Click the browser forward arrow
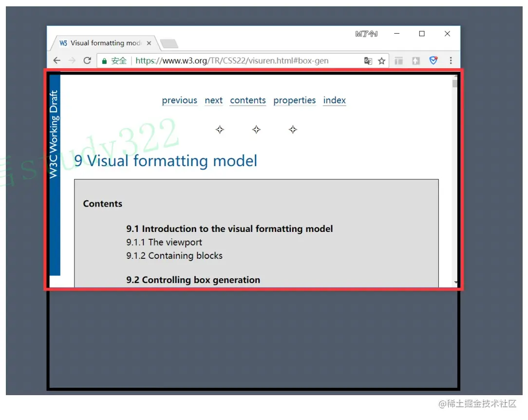The width and height of the screenshot is (528, 420). tap(72, 60)
